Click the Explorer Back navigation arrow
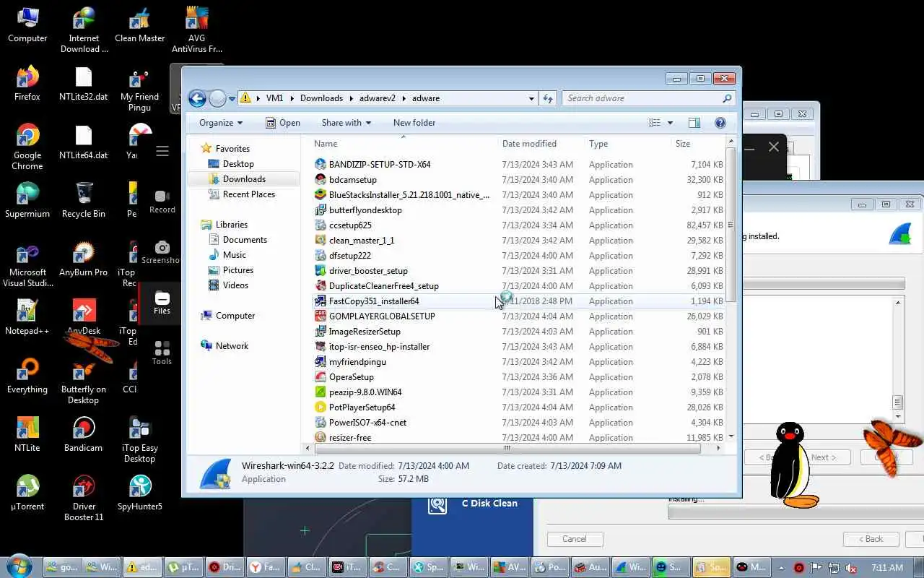The image size is (924, 578). click(x=197, y=98)
